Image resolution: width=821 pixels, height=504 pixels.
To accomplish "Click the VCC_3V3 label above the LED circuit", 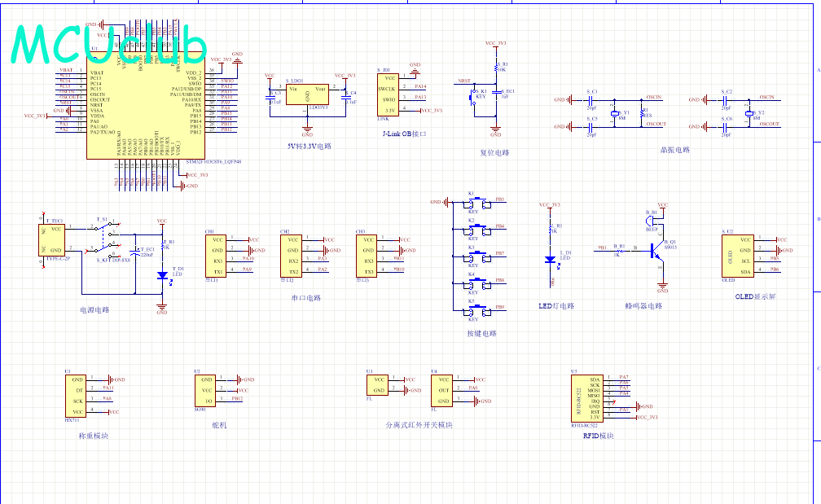I will tap(550, 204).
